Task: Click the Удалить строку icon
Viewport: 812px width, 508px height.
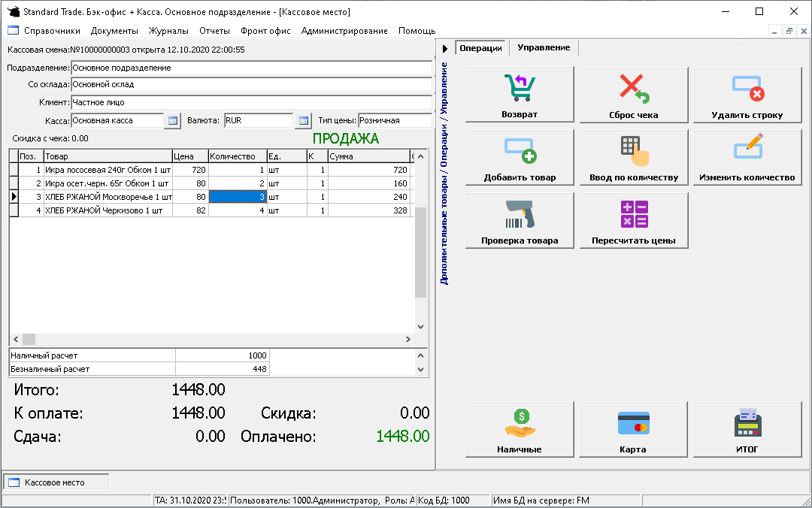Action: 747,88
